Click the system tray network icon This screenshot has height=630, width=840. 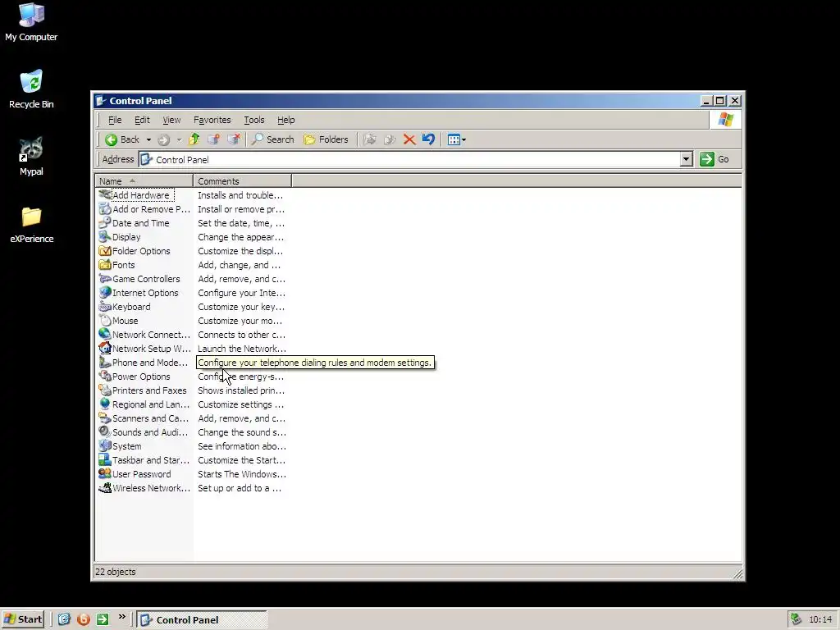796,619
